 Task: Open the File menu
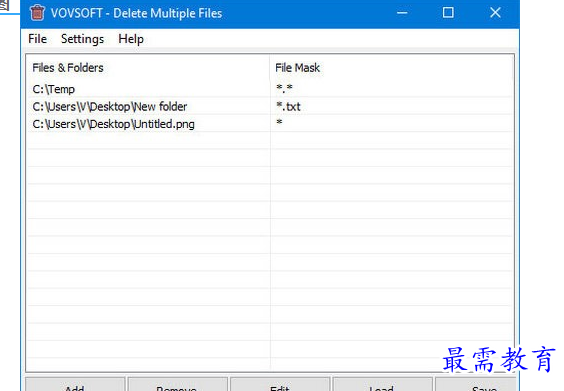[37, 39]
